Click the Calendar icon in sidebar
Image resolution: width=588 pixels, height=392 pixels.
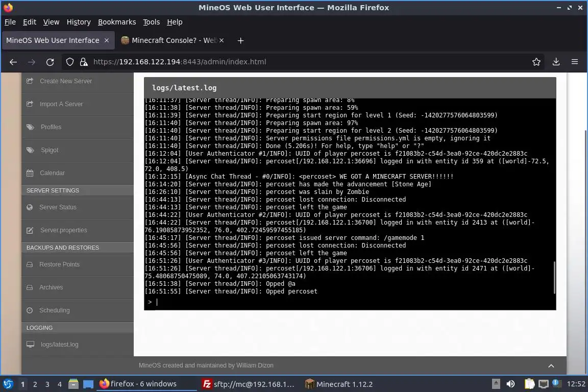tap(30, 173)
